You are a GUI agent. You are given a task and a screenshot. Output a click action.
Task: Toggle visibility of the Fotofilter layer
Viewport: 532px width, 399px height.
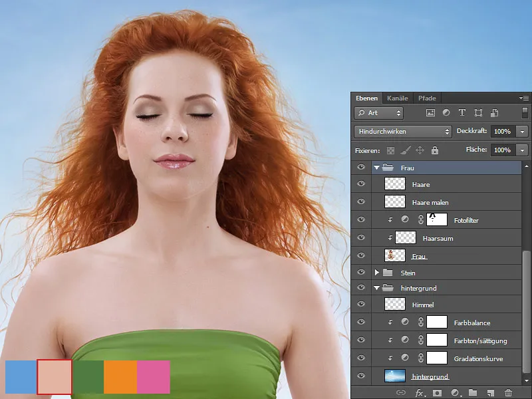coord(361,219)
